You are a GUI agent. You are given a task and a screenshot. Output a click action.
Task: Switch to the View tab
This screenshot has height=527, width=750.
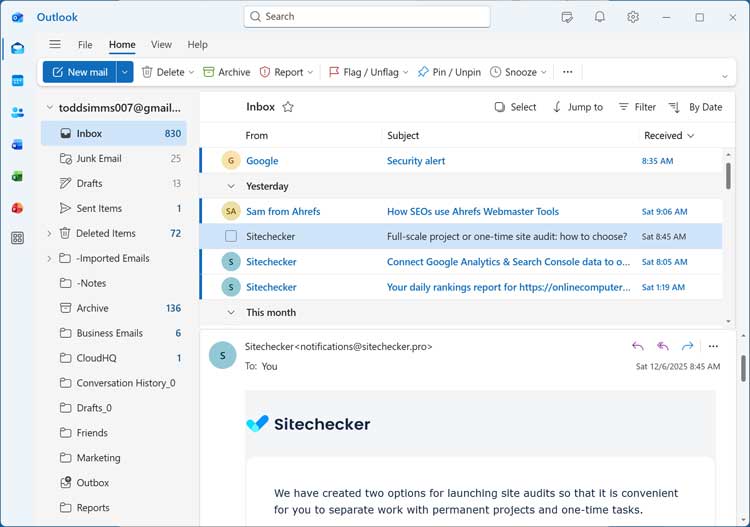(161, 44)
